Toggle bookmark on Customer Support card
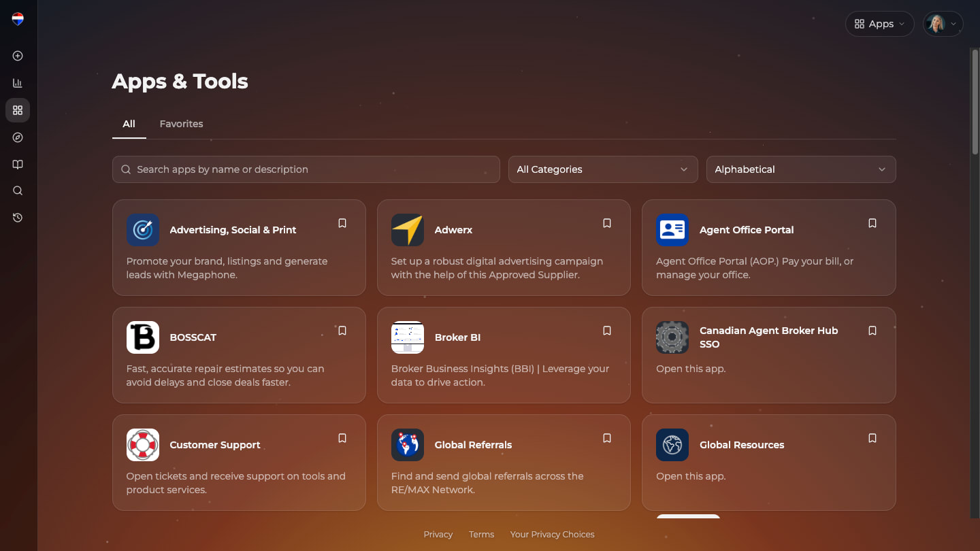Viewport: 980px width, 551px height. point(342,438)
